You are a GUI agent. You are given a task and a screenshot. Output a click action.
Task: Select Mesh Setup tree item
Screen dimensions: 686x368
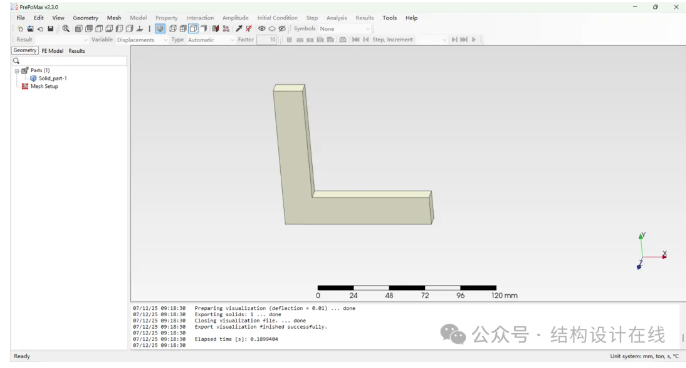[44, 87]
